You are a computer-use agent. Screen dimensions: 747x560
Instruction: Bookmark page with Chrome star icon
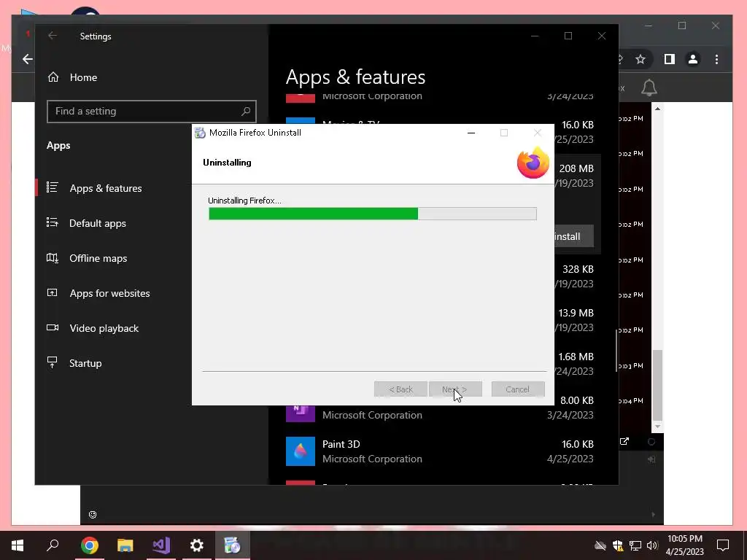pyautogui.click(x=640, y=59)
